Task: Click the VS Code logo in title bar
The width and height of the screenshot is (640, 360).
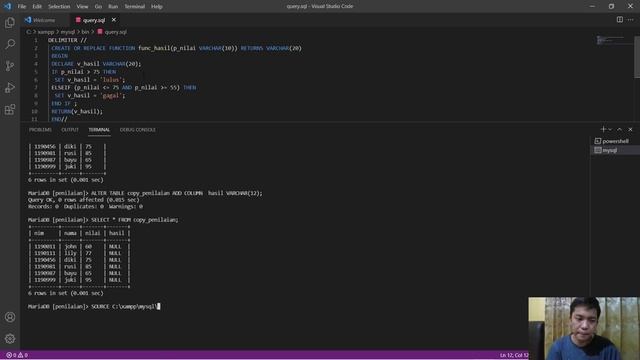Action: (7, 6)
